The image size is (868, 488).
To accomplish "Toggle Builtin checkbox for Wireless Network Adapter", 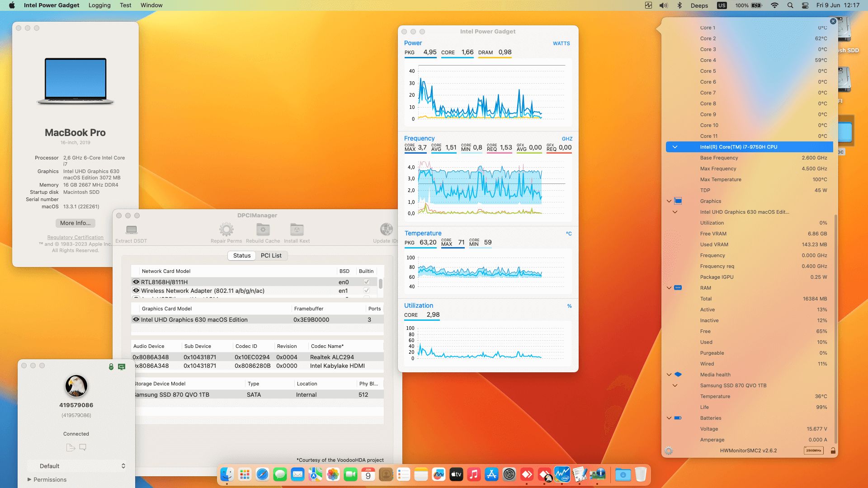I will 367,291.
